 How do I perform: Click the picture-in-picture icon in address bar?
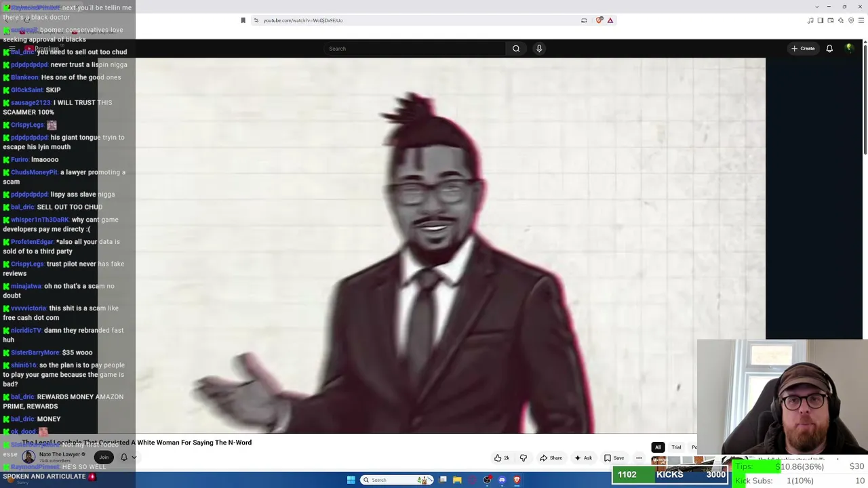click(584, 20)
